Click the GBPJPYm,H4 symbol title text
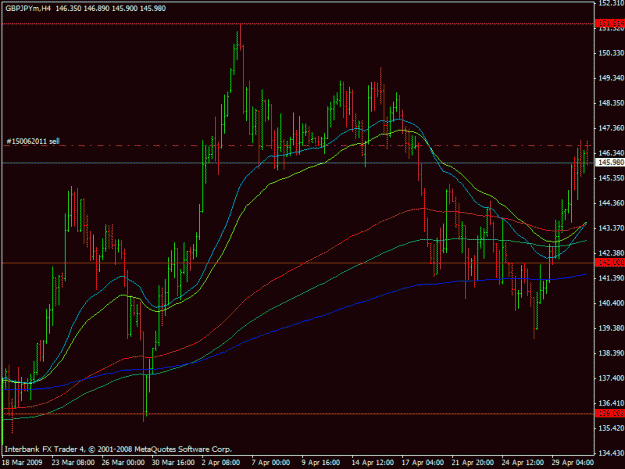 [x=28, y=8]
